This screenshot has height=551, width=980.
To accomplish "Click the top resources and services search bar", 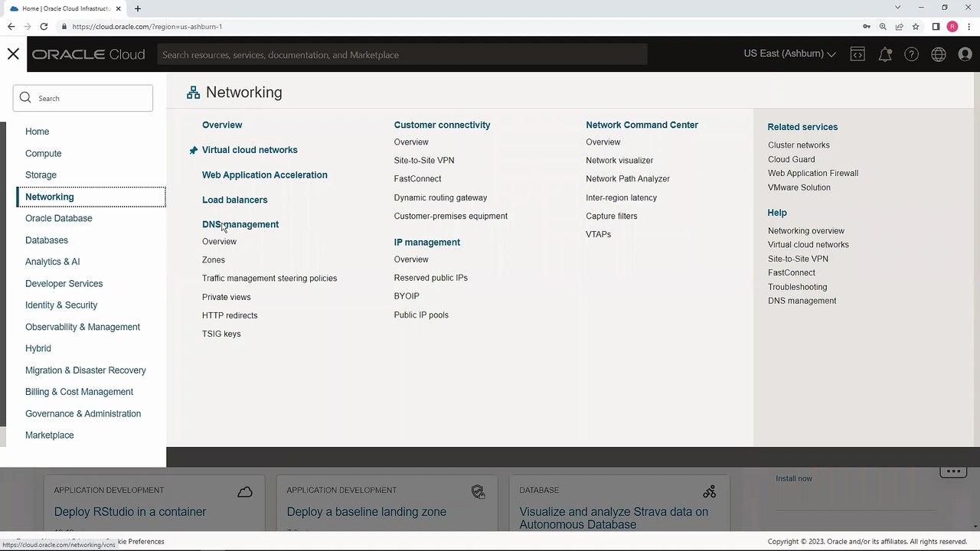I will click(402, 54).
